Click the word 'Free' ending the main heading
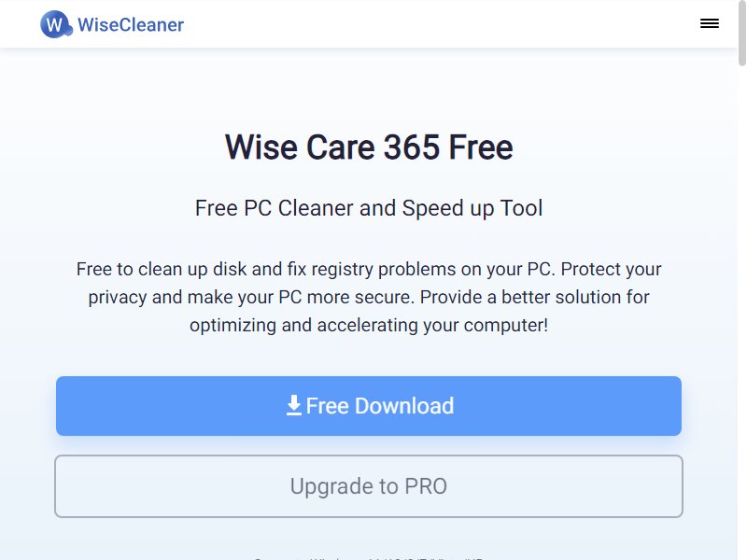747x560 pixels. tap(481, 147)
